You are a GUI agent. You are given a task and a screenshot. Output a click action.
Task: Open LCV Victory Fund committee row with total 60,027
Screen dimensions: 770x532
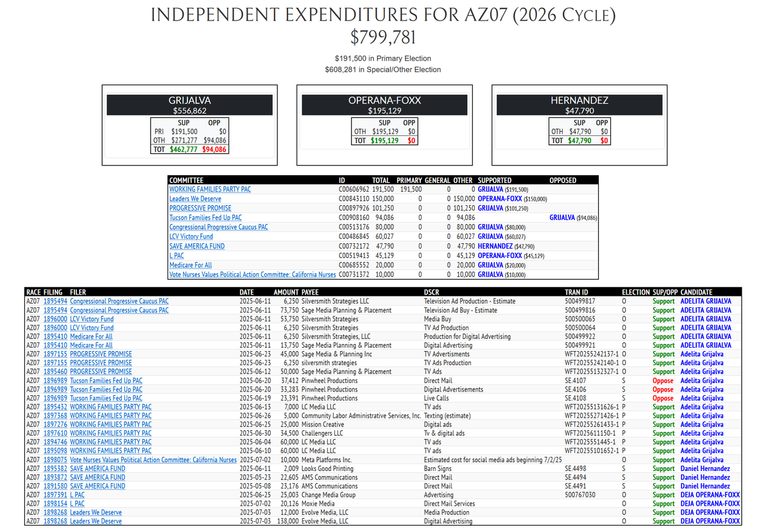(191, 237)
